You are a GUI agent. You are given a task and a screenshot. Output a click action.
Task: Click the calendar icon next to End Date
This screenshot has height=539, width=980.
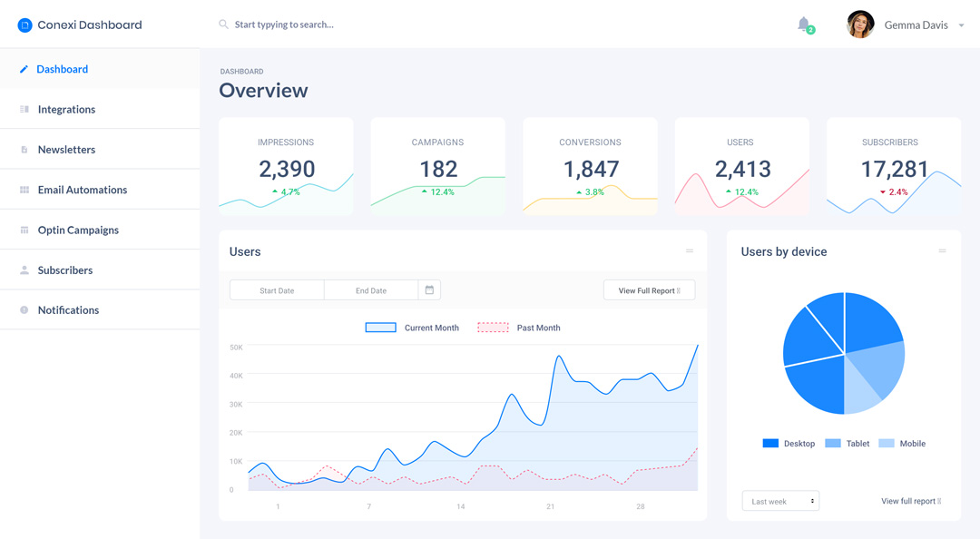pos(428,289)
